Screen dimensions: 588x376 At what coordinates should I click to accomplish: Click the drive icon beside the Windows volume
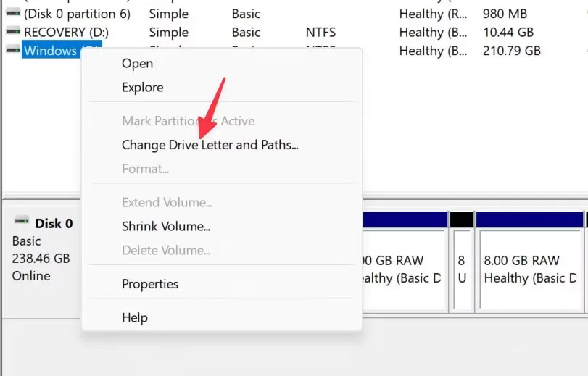pyautogui.click(x=13, y=49)
